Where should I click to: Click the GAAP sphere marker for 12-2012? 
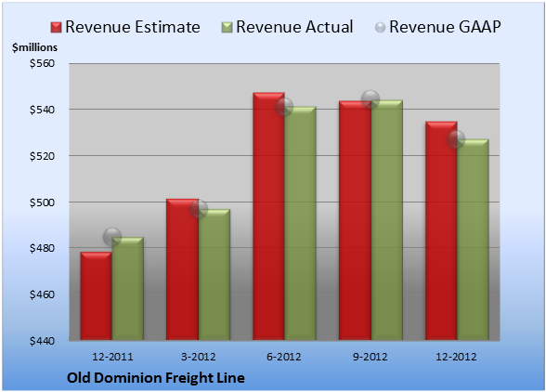[x=456, y=139]
